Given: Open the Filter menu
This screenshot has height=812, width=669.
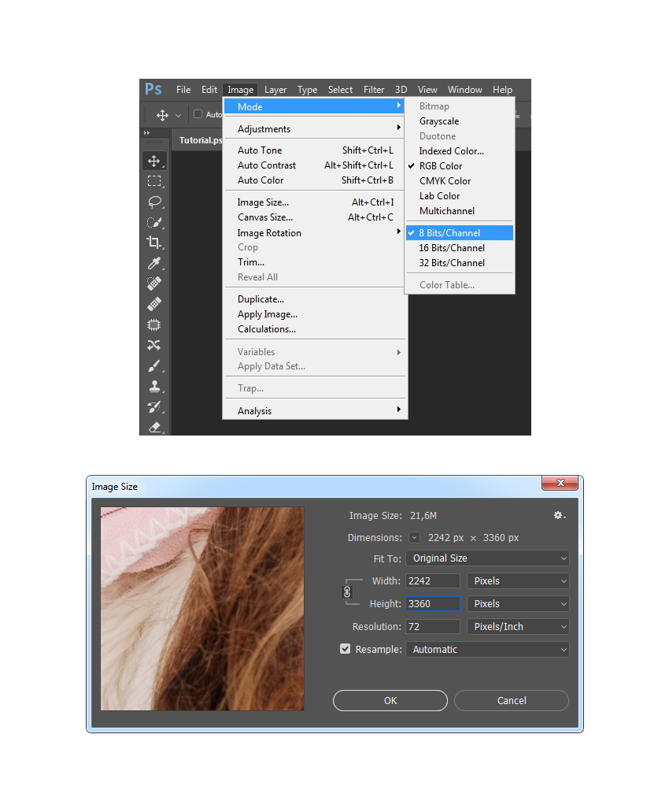Looking at the screenshot, I should [x=374, y=90].
